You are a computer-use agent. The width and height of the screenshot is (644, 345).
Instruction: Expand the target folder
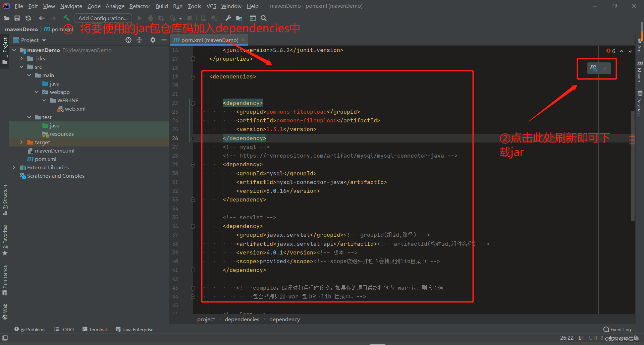pyautogui.click(x=21, y=142)
